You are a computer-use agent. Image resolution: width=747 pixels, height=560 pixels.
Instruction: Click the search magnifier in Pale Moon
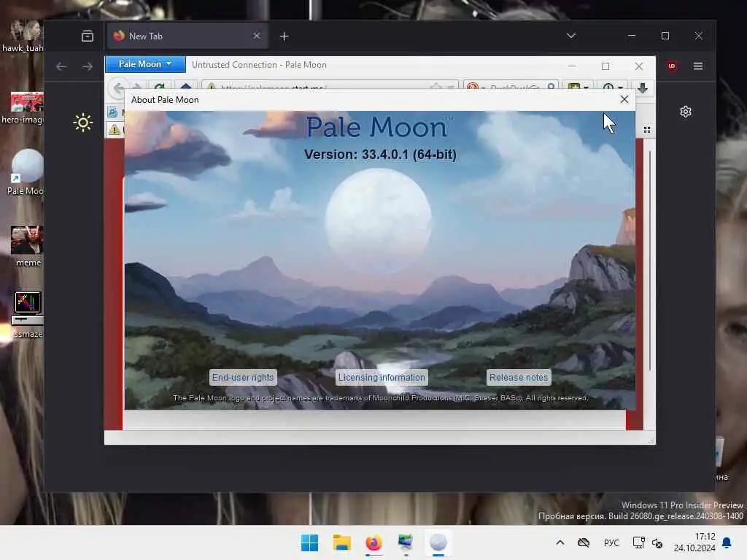tap(551, 87)
